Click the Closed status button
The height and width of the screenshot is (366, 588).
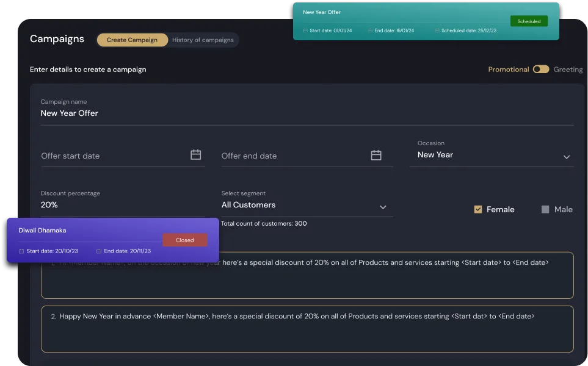[x=184, y=240]
